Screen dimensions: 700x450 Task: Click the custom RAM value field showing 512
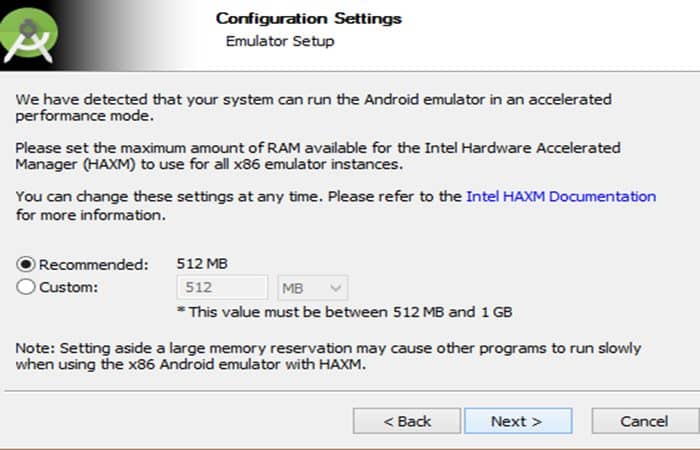(222, 288)
